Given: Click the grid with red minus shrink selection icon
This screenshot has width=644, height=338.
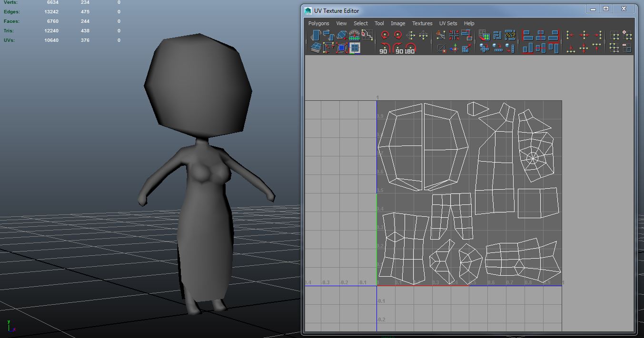Looking at the screenshot, I should tap(627, 48).
